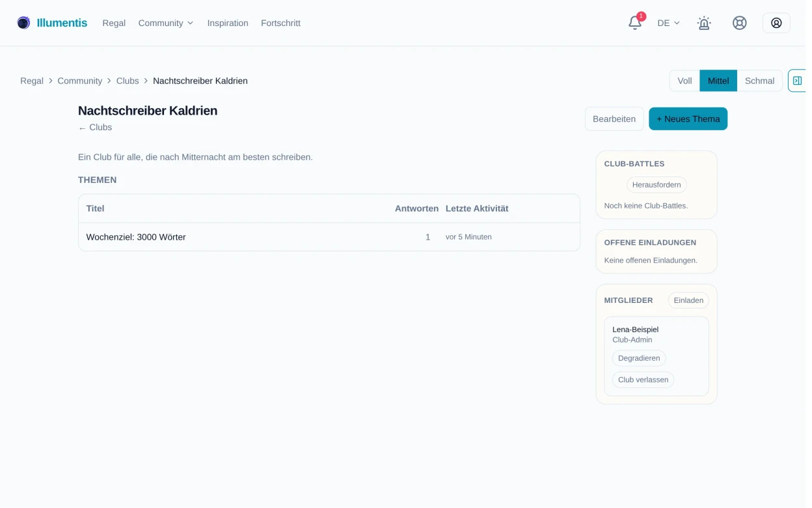
Task: Open topic Wochenziel: 3000 Wörter
Action: click(x=136, y=237)
